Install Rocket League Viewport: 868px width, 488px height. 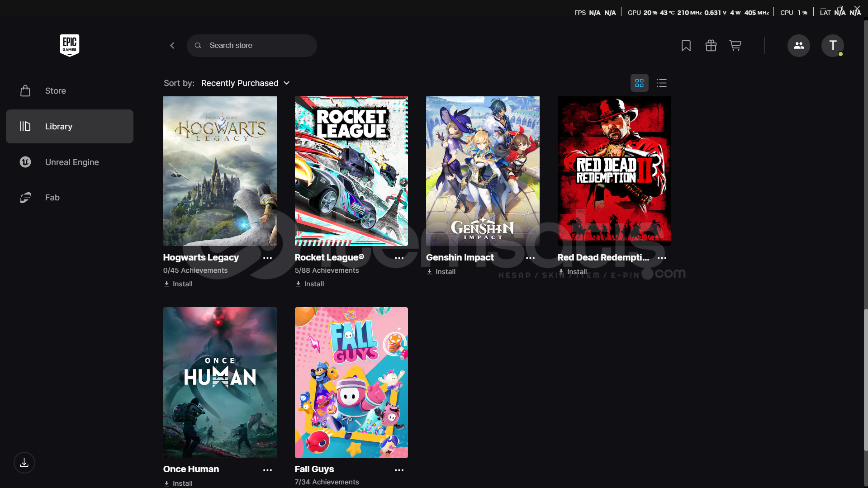[x=310, y=284]
